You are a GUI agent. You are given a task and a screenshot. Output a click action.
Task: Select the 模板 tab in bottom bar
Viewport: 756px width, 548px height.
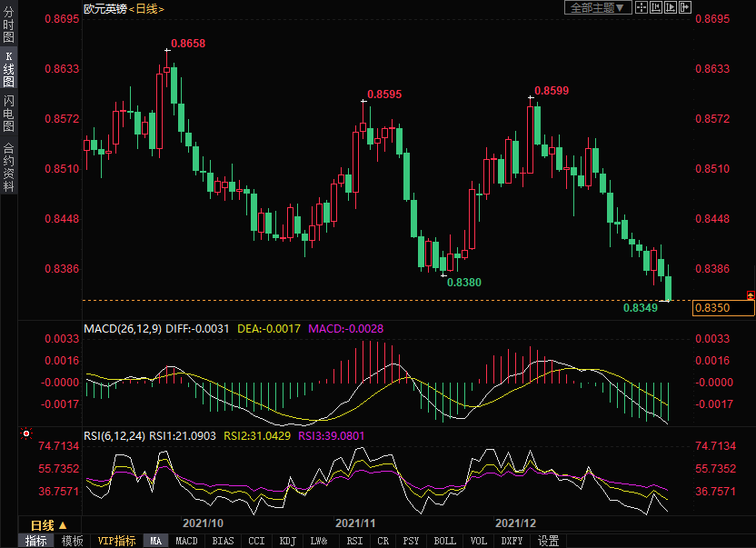click(72, 541)
